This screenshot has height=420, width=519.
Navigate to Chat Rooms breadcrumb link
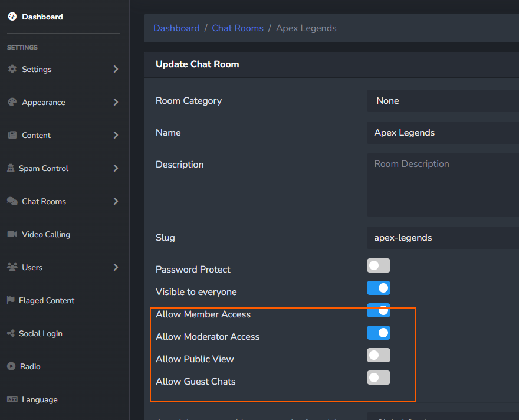click(238, 28)
